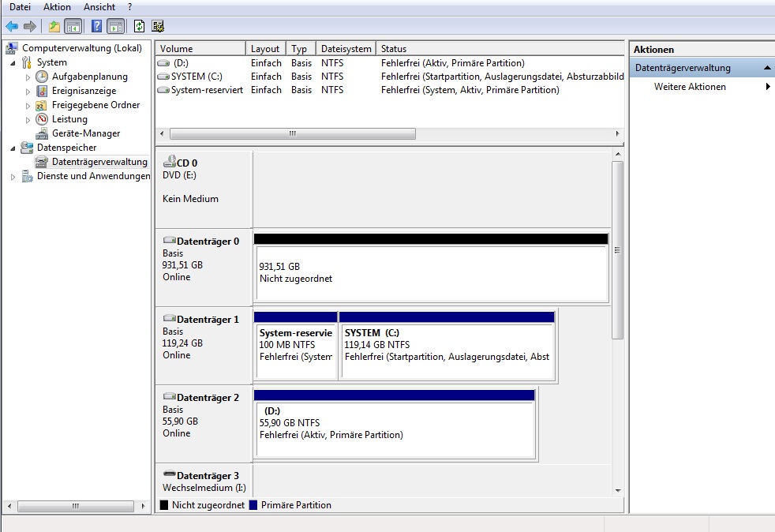Image resolution: width=775 pixels, height=532 pixels.
Task: Click the Datenspeicher icon
Action: pyautogui.click(x=27, y=148)
